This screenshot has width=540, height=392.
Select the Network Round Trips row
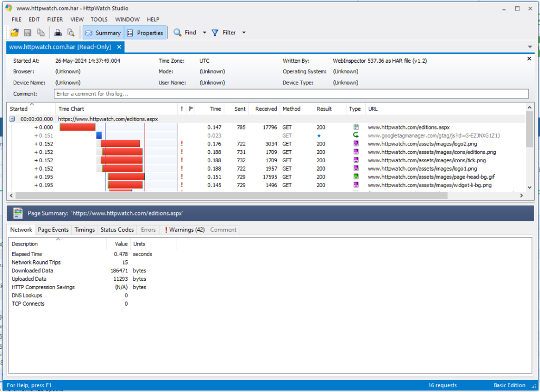[x=79, y=262]
